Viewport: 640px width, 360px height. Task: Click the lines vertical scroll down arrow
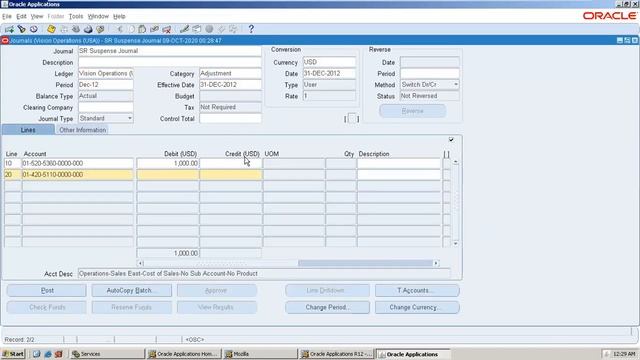pyautogui.click(x=456, y=244)
